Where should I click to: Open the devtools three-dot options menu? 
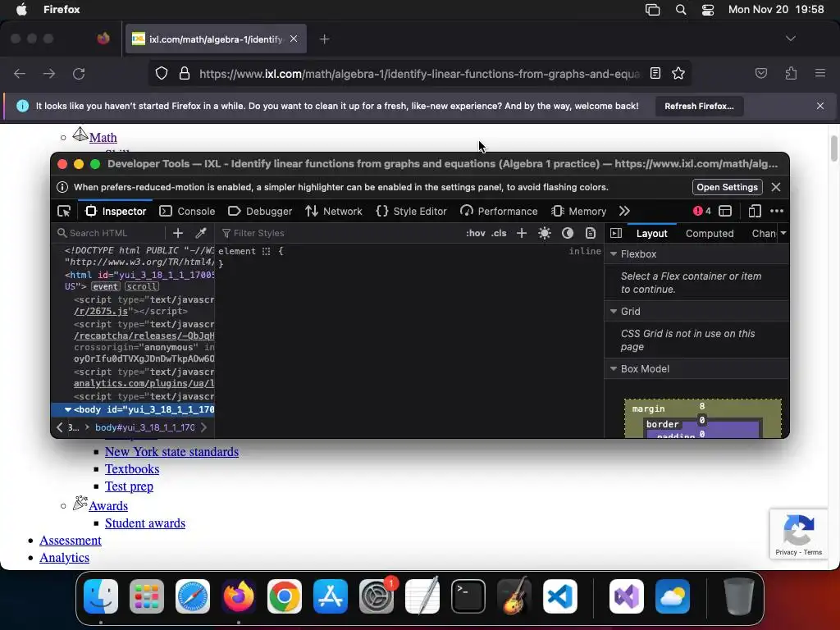[777, 211]
